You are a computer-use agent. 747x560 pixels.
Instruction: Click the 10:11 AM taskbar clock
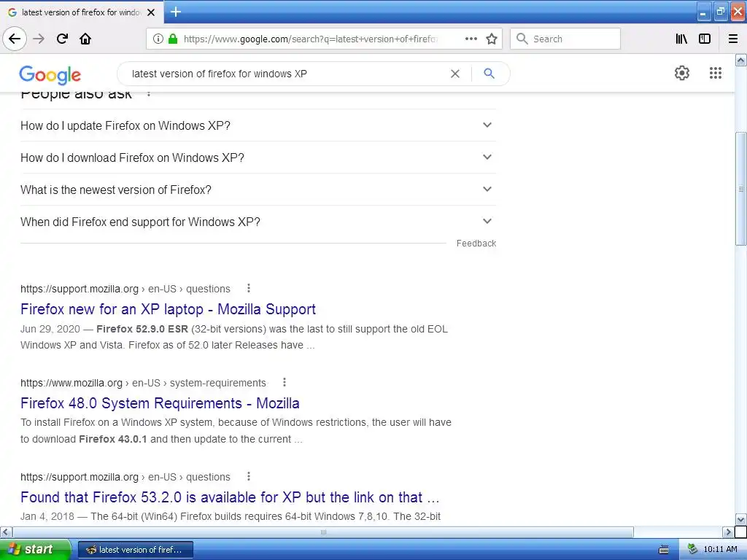(720, 549)
